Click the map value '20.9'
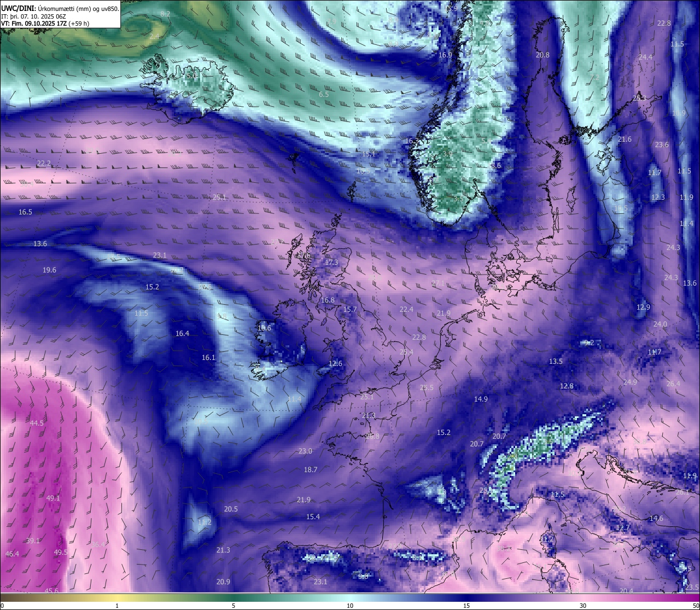The image size is (700, 610). [223, 582]
